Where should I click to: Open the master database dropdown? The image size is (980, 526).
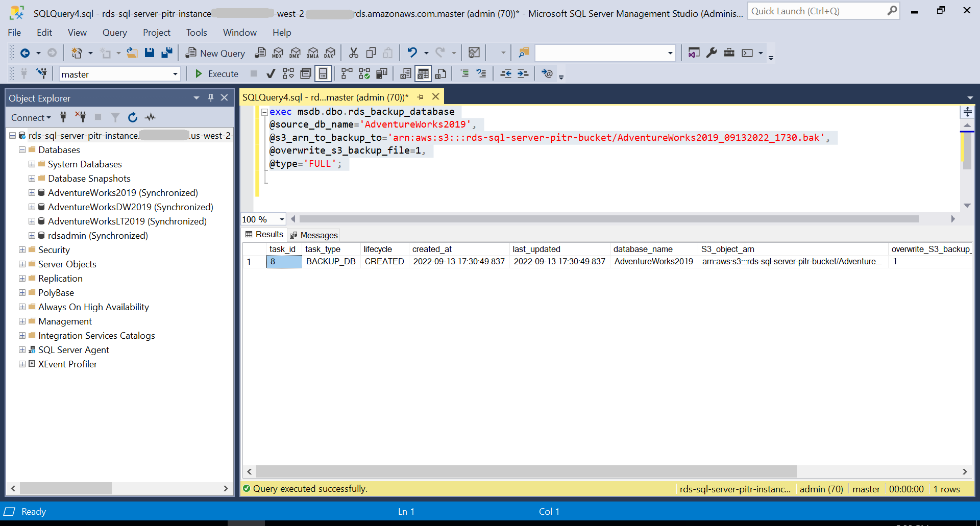click(x=176, y=73)
